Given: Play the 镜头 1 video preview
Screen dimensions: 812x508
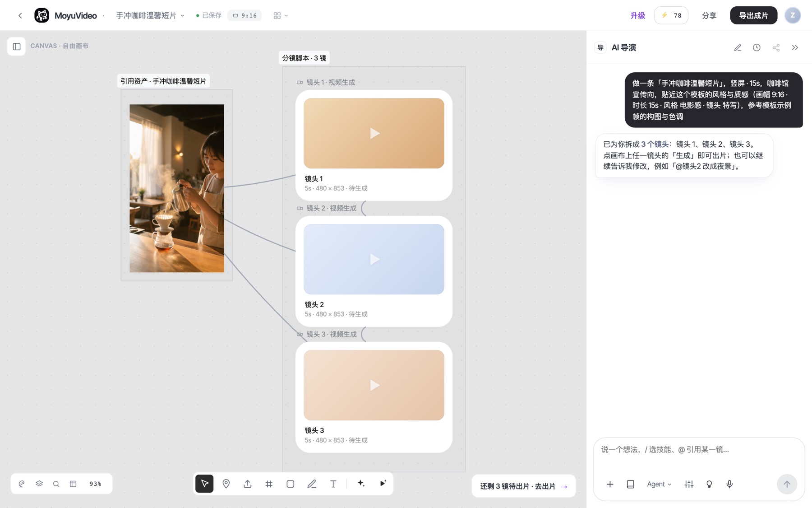Looking at the screenshot, I should (x=374, y=133).
